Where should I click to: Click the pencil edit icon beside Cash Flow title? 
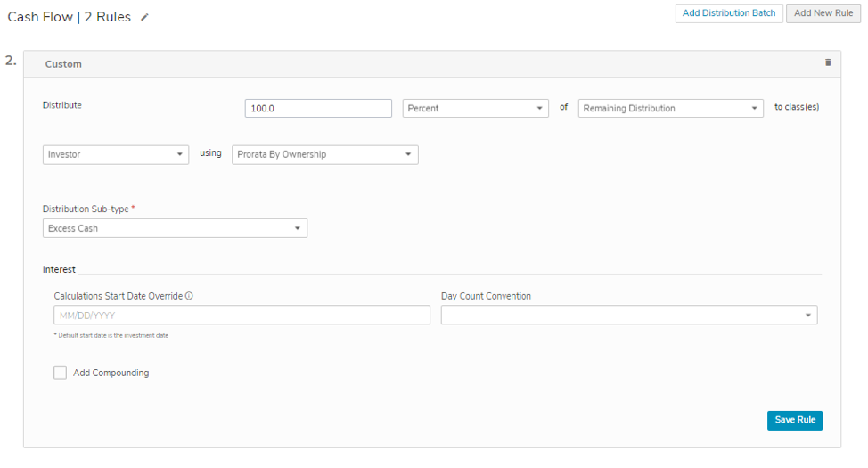[x=144, y=17]
